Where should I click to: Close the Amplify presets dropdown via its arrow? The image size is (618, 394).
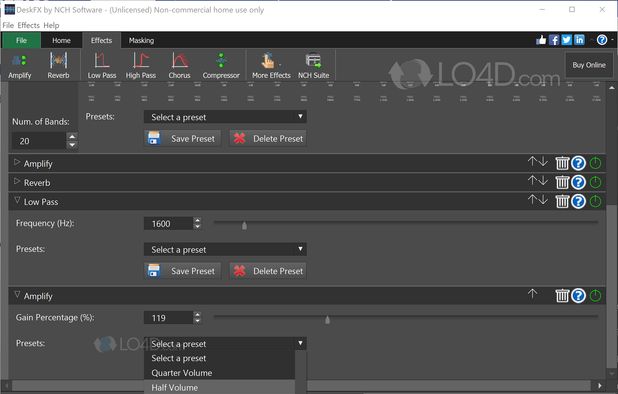point(300,343)
